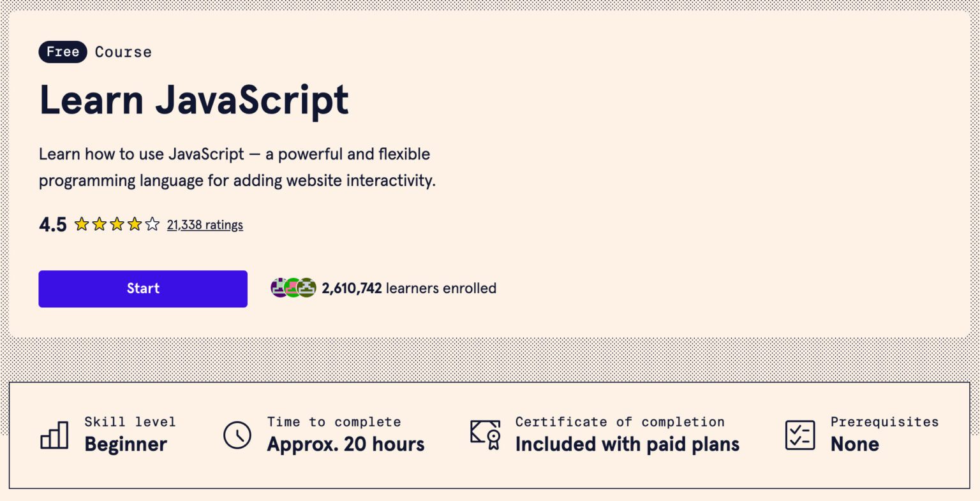The width and height of the screenshot is (980, 501).
Task: Click the Free badge label
Action: coord(62,52)
